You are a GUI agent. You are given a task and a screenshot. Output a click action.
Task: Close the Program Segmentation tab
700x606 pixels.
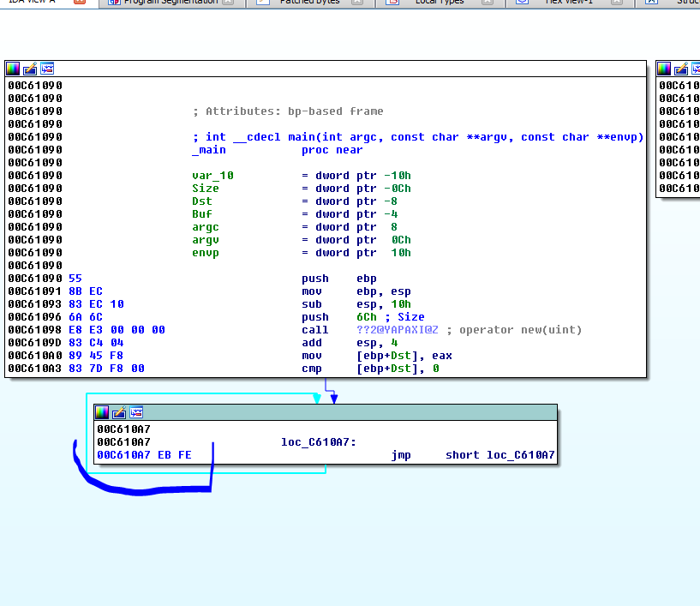(227, 3)
